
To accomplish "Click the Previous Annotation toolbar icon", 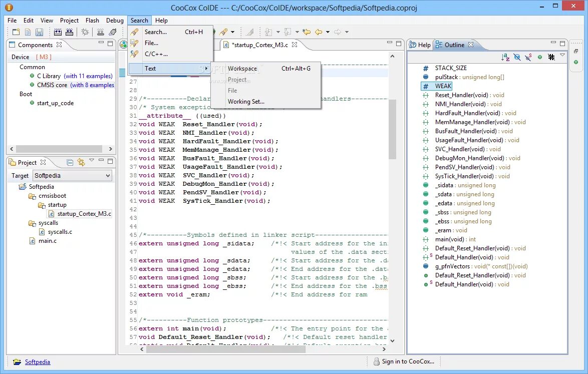I will [x=287, y=32].
